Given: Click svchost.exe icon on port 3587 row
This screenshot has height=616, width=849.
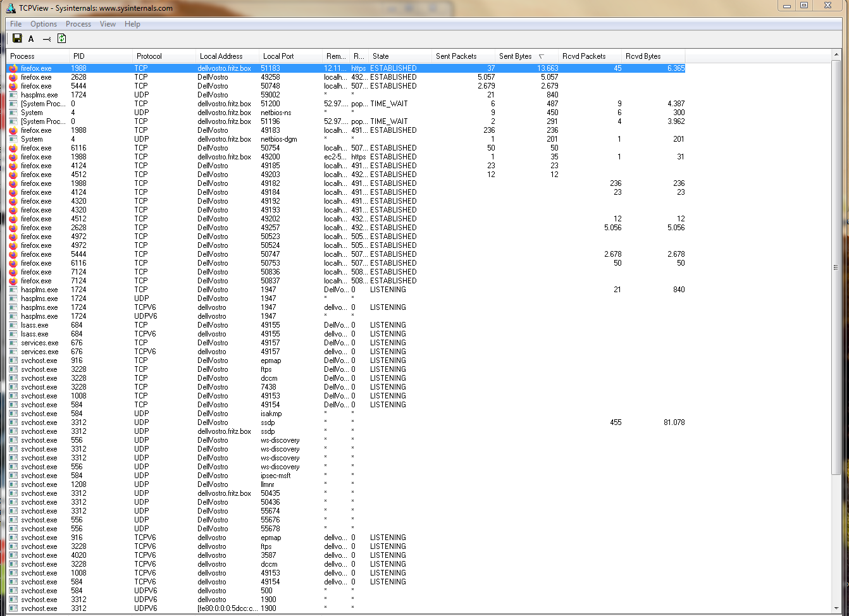Looking at the screenshot, I should pos(13,555).
